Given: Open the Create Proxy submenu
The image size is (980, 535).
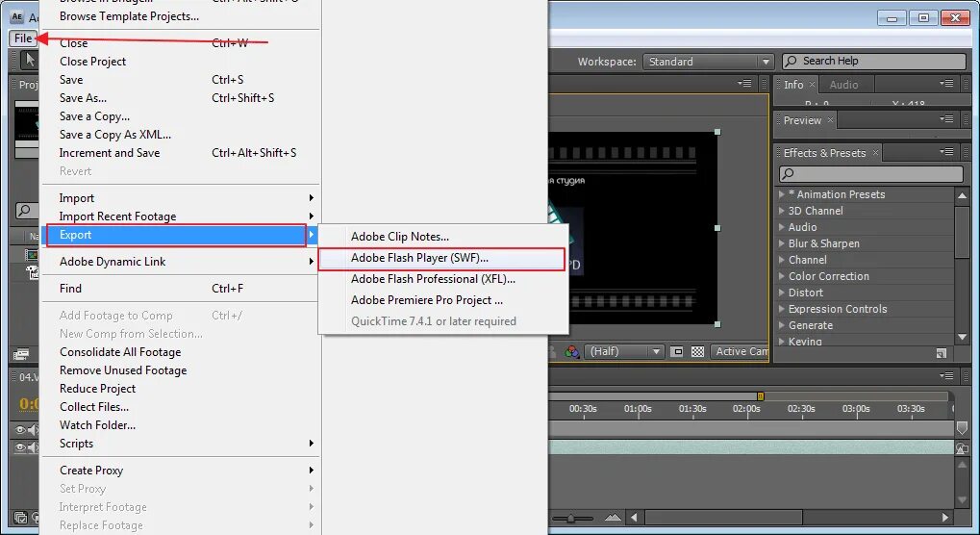Looking at the screenshot, I should pos(181,471).
